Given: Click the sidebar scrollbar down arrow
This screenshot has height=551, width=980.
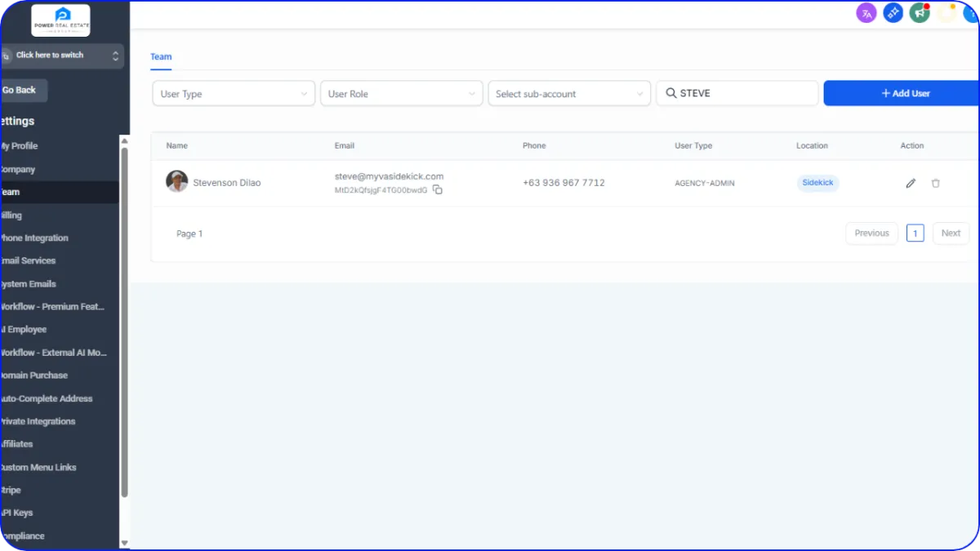Looking at the screenshot, I should click(124, 543).
